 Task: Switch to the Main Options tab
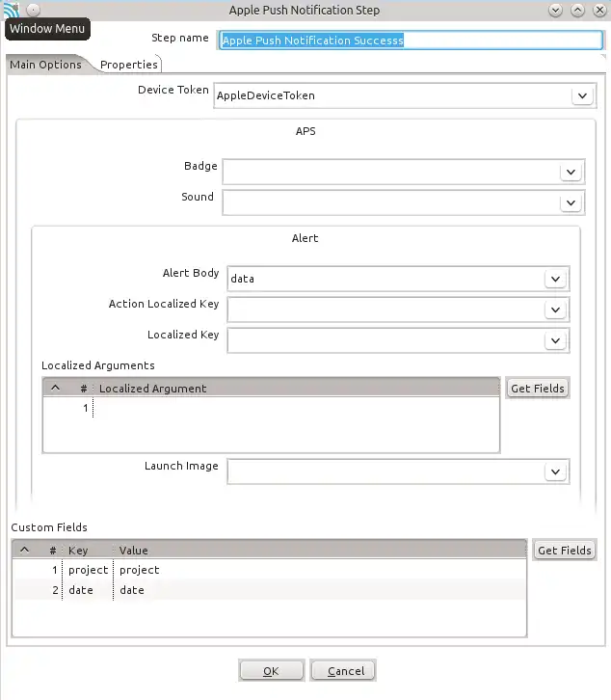45,65
